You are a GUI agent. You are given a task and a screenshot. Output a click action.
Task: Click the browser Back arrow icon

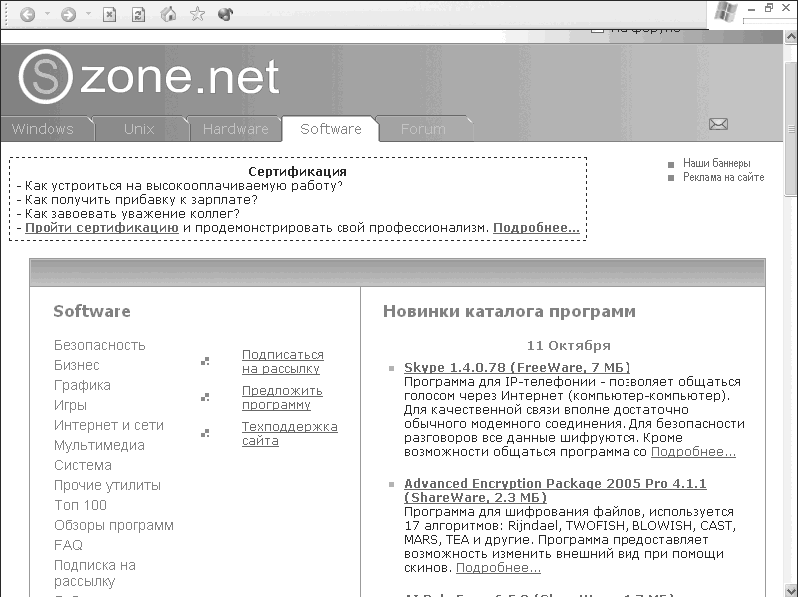click(27, 14)
